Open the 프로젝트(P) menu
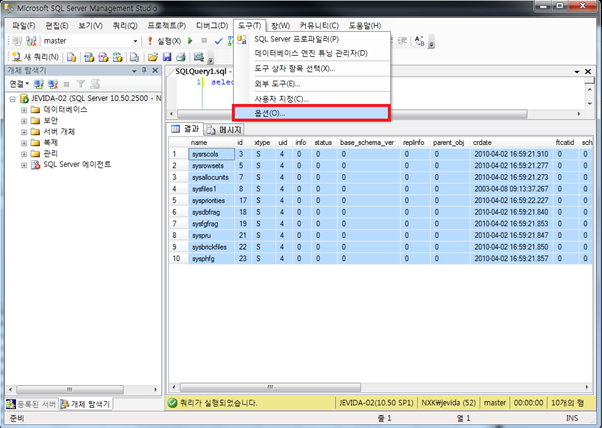 point(166,26)
